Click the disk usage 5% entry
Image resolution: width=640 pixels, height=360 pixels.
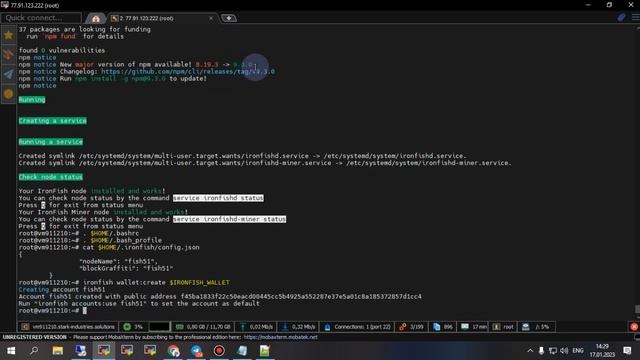point(536,327)
